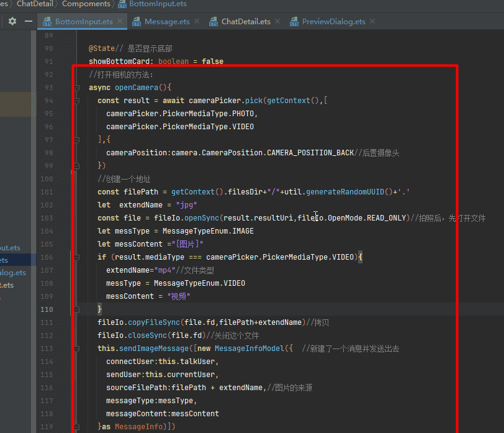504x433 pixels.
Task: Fold the sendImageMessage call at line 113
Action: (76, 349)
